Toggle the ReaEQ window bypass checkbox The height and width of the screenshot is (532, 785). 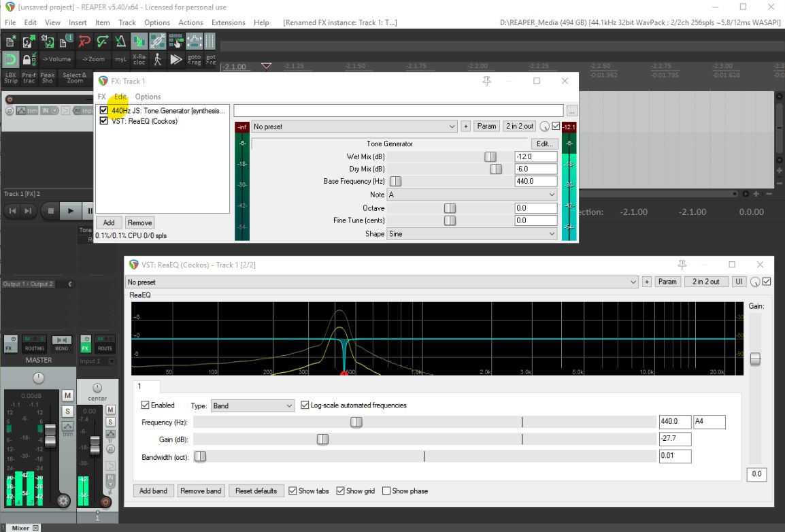[767, 282]
